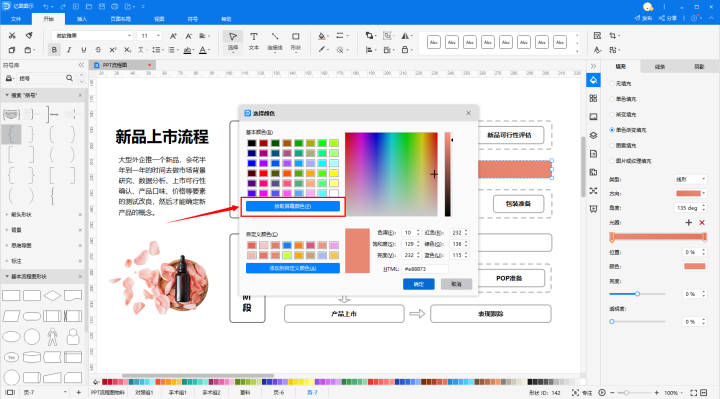
Task: Switch to the Page Layout ribbon tab
Action: (120, 19)
